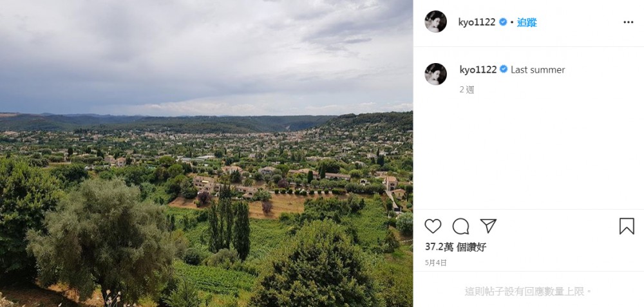Click the "Last summer" caption text

pyautogui.click(x=538, y=70)
